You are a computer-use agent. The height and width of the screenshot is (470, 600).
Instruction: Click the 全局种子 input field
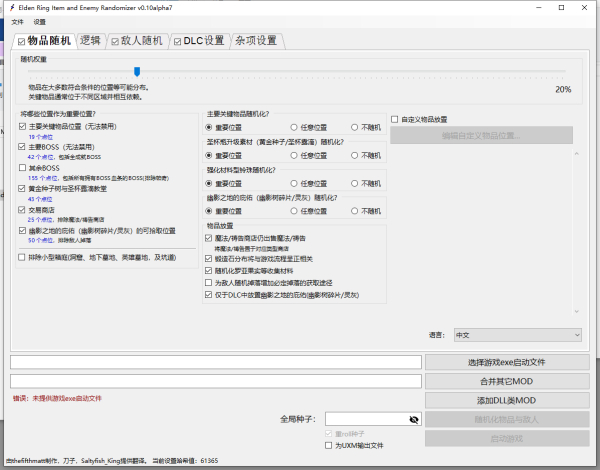coord(365,419)
